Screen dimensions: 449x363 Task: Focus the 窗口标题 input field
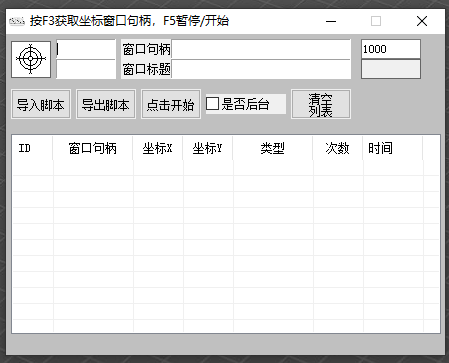coord(261,69)
